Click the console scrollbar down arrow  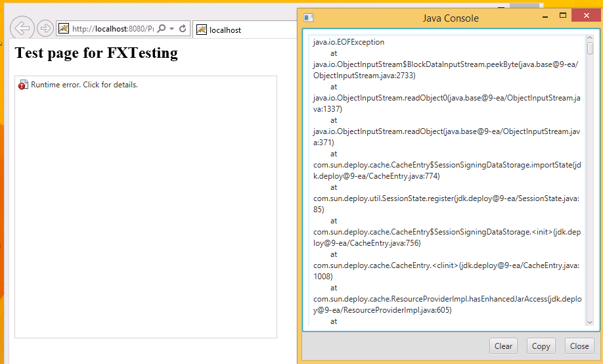590,323
